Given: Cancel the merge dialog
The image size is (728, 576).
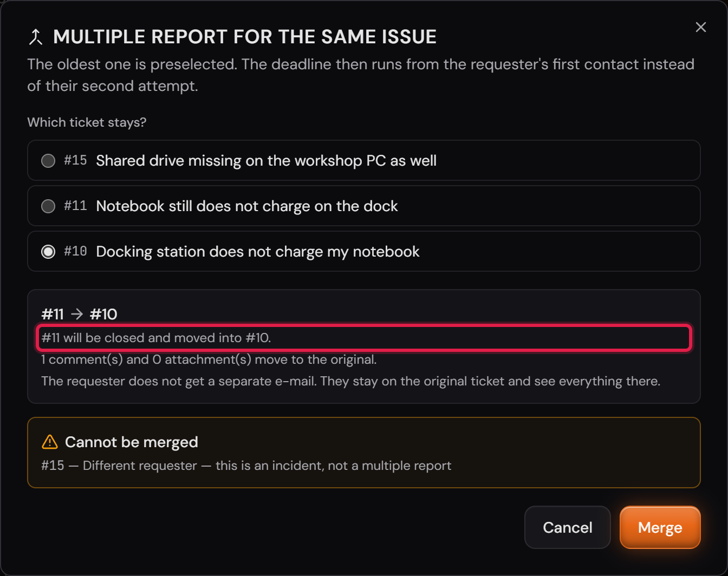Looking at the screenshot, I should (x=568, y=527).
